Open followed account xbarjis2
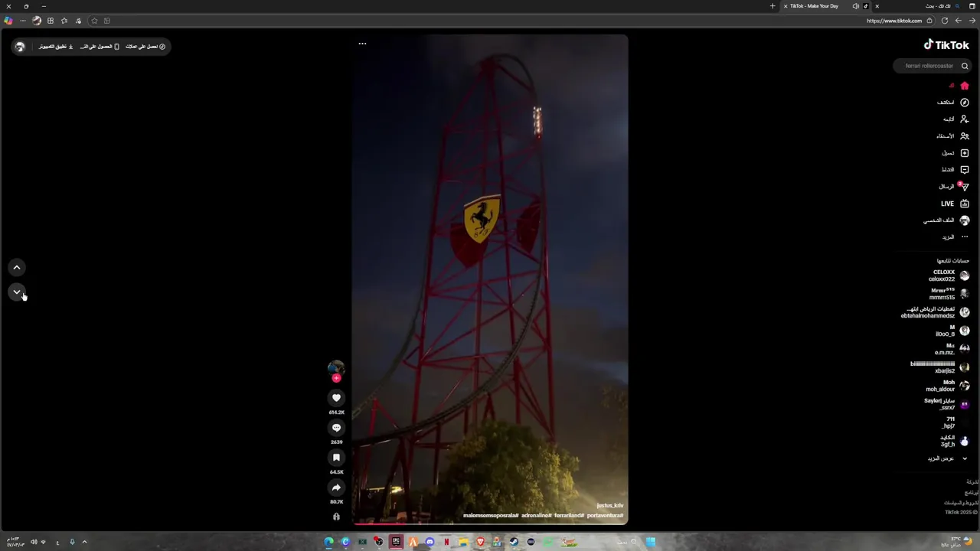 click(940, 367)
